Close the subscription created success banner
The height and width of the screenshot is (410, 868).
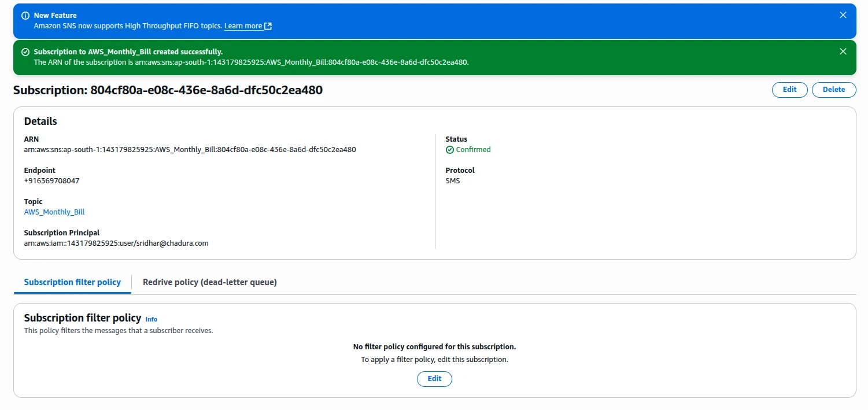(843, 51)
